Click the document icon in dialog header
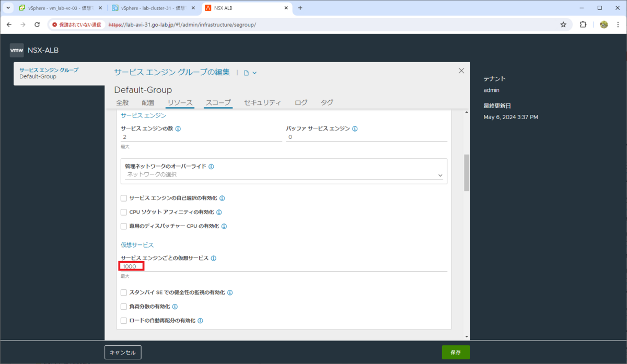627x364 pixels. pyautogui.click(x=247, y=73)
